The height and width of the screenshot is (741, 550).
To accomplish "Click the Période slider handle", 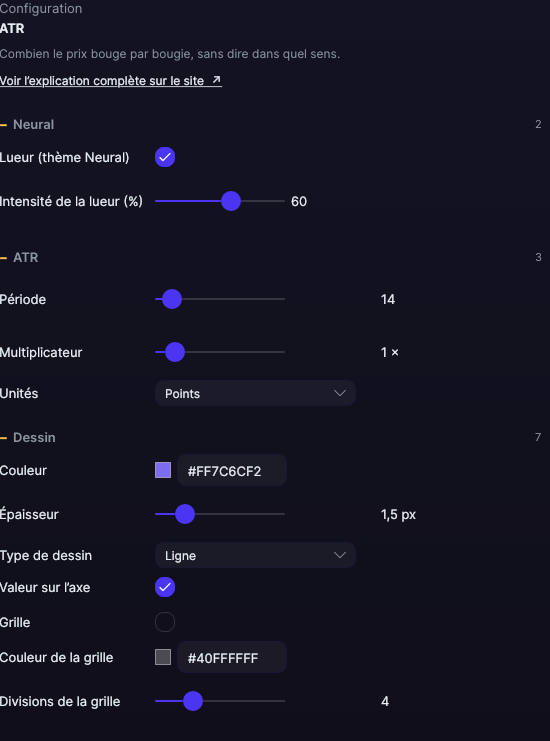I will click(172, 299).
